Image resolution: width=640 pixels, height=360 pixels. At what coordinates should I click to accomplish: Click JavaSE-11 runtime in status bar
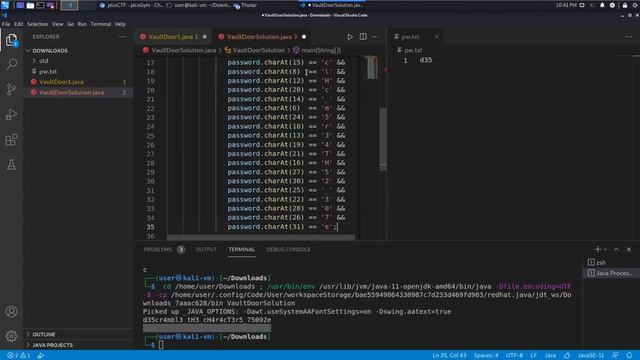(x=591, y=356)
